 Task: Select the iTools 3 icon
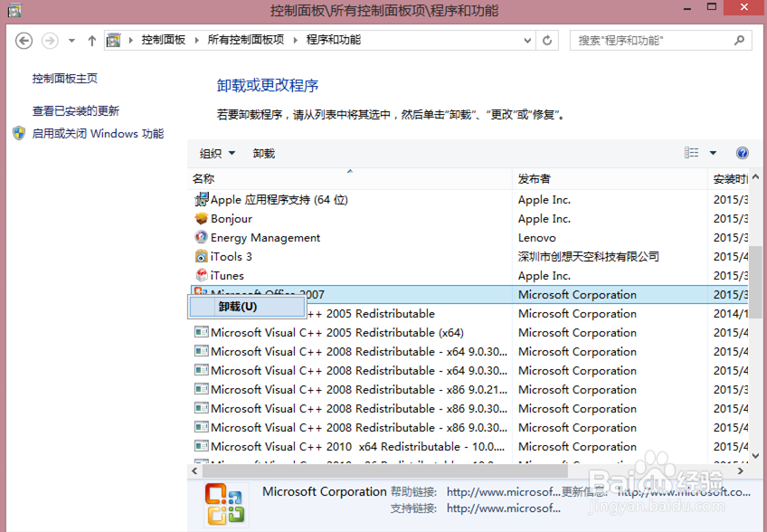[201, 256]
